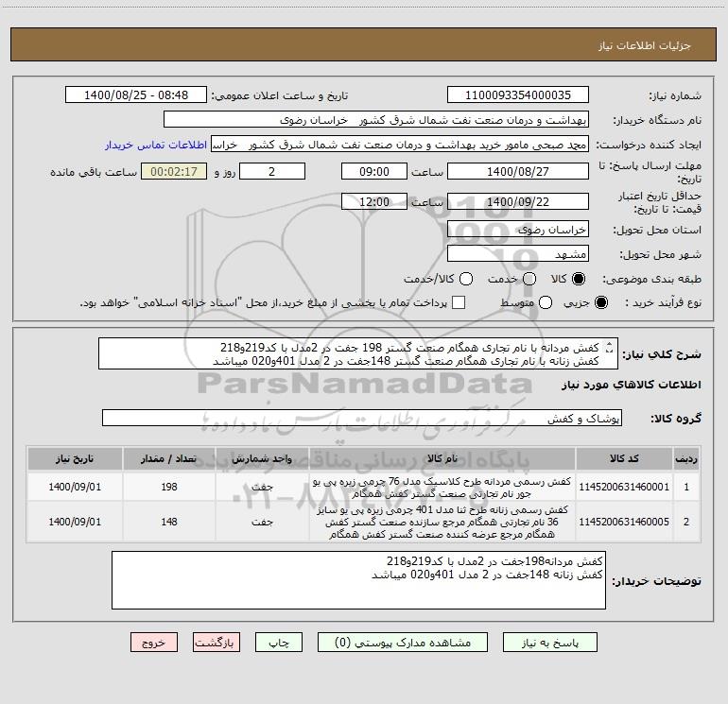
Task: Click product code 1145200631460001
Action: pos(624,487)
